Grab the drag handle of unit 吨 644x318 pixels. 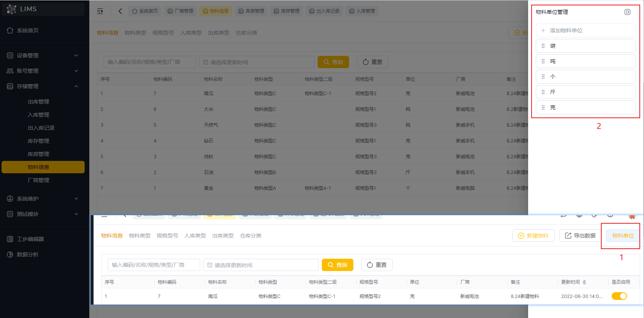[x=543, y=61]
